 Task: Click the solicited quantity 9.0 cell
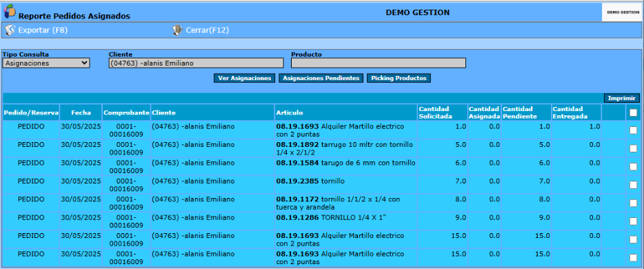pyautogui.click(x=443, y=221)
